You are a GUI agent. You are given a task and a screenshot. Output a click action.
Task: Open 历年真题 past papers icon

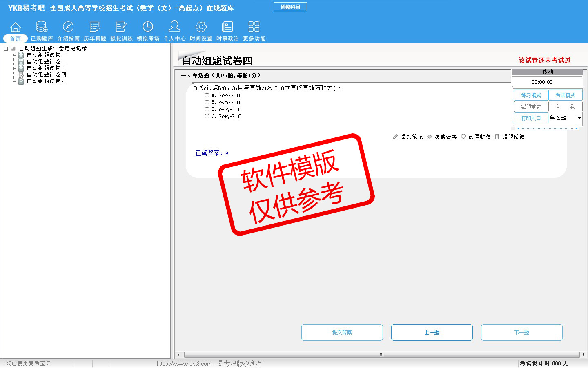point(95,27)
